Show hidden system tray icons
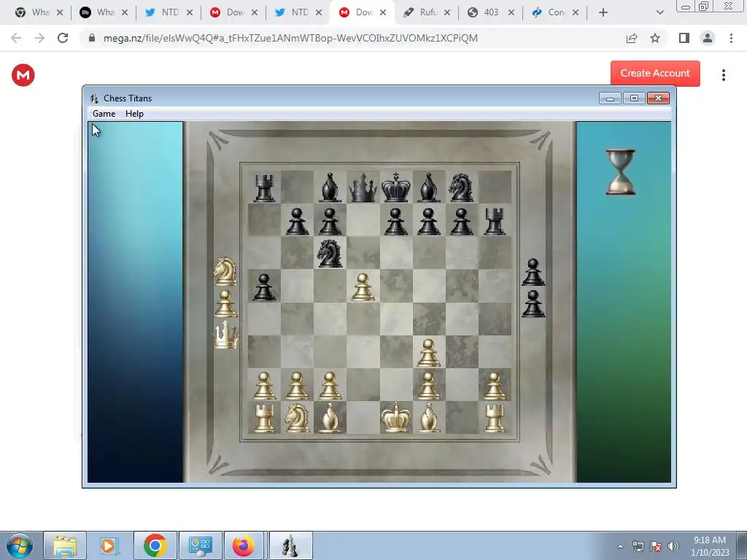747x560 pixels. [x=620, y=546]
